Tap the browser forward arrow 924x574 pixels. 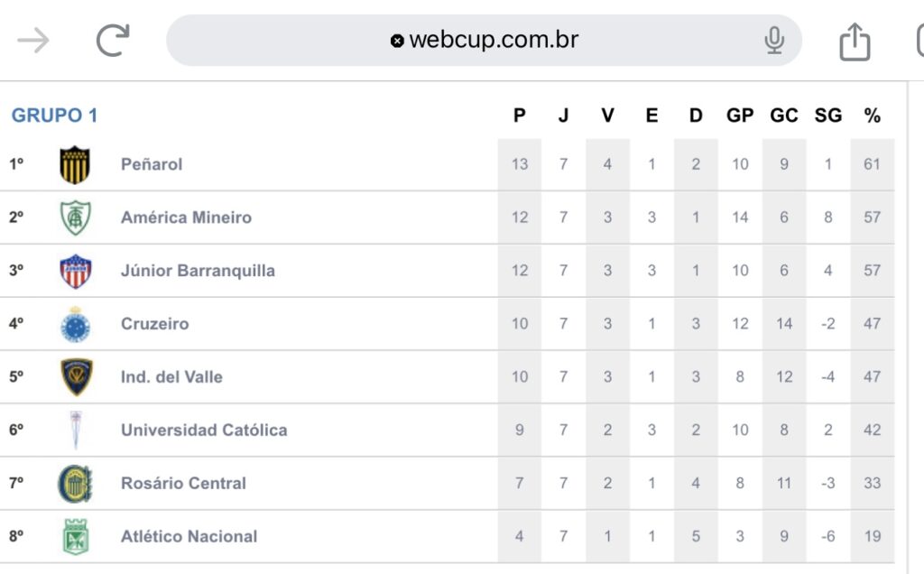pyautogui.click(x=33, y=40)
